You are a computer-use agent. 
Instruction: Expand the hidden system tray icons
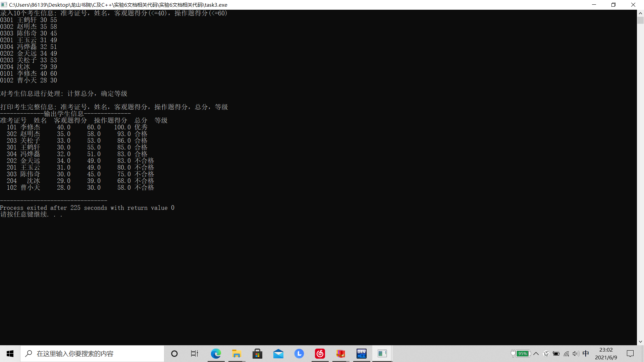tap(536, 354)
